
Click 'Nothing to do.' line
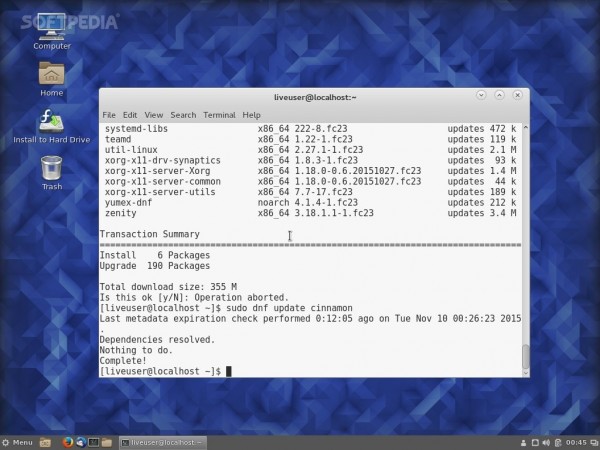point(136,350)
